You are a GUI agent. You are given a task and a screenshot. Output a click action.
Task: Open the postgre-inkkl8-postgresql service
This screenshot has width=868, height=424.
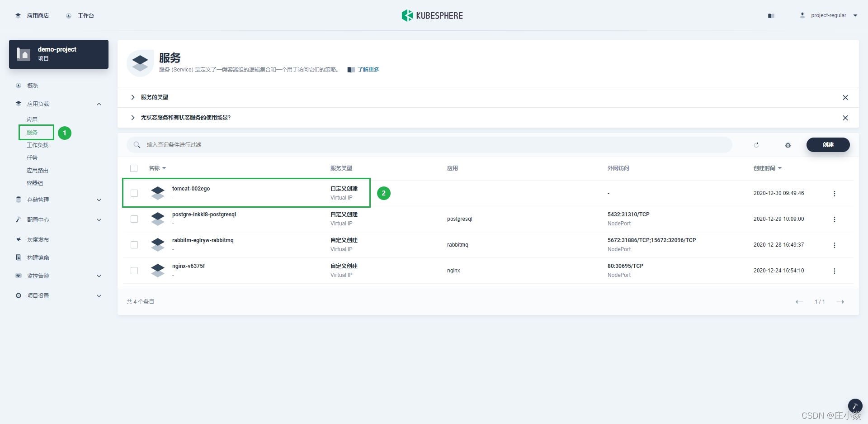(x=204, y=214)
